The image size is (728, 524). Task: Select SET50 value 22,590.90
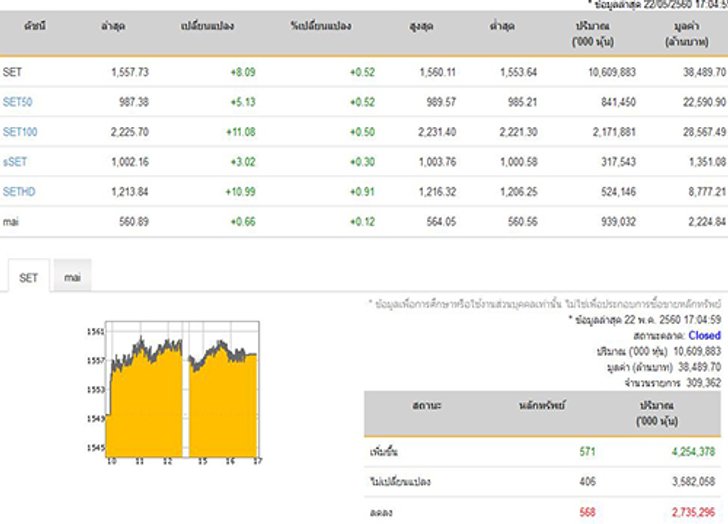(704, 102)
